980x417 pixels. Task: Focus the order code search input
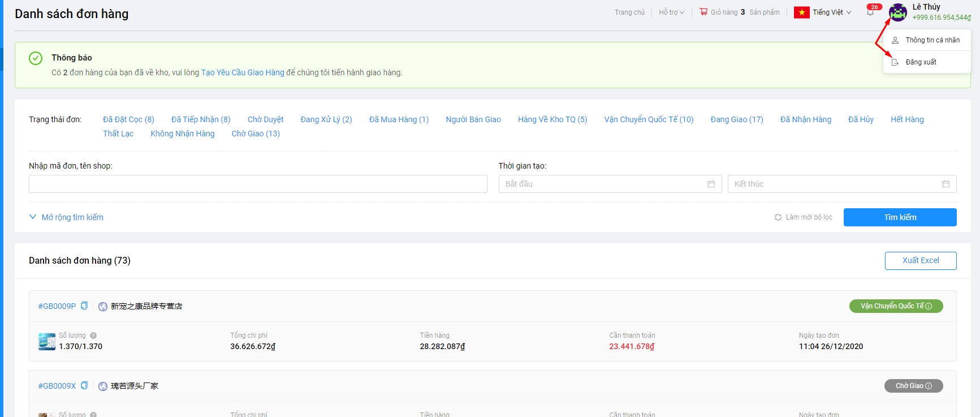pyautogui.click(x=258, y=184)
